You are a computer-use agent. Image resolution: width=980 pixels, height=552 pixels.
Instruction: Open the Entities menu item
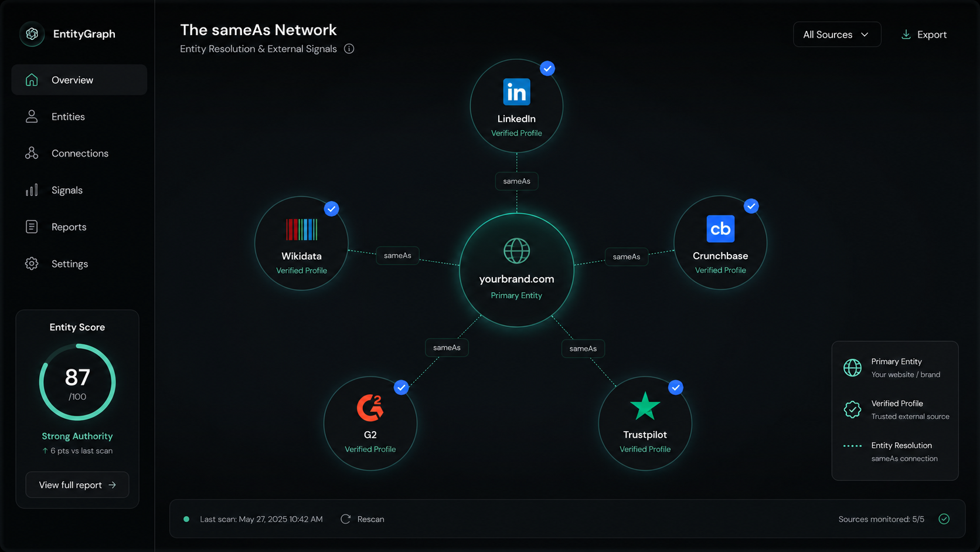click(x=79, y=117)
